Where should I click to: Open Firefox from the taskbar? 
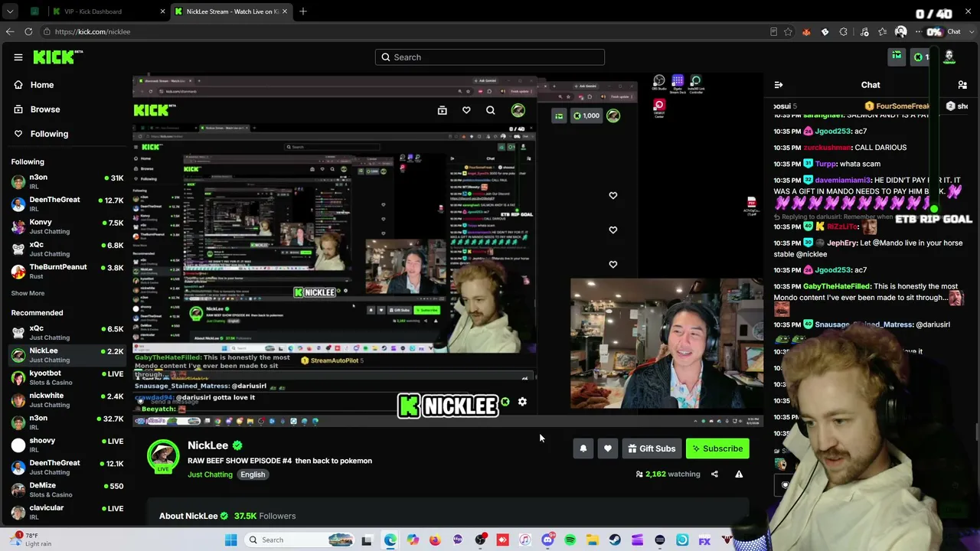(x=435, y=540)
